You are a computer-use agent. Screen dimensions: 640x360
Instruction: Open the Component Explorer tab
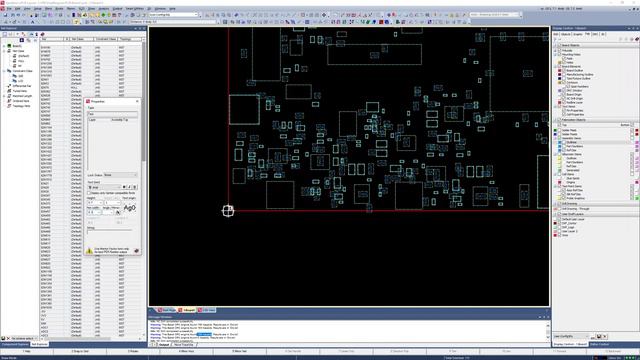(15, 344)
